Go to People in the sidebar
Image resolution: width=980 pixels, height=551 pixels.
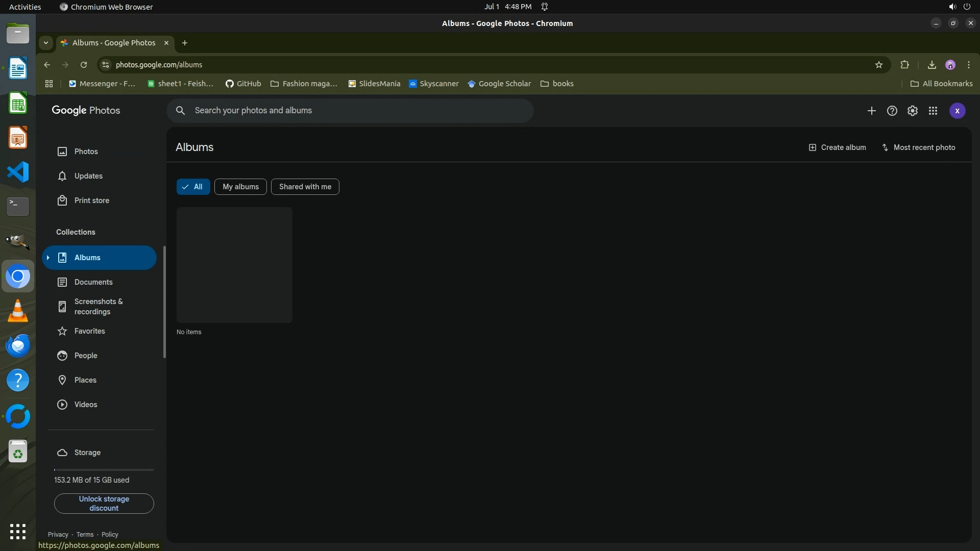[x=85, y=356]
